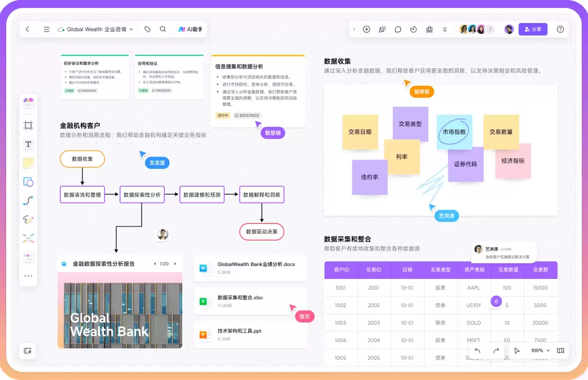Open the help question mark icon

(x=560, y=29)
